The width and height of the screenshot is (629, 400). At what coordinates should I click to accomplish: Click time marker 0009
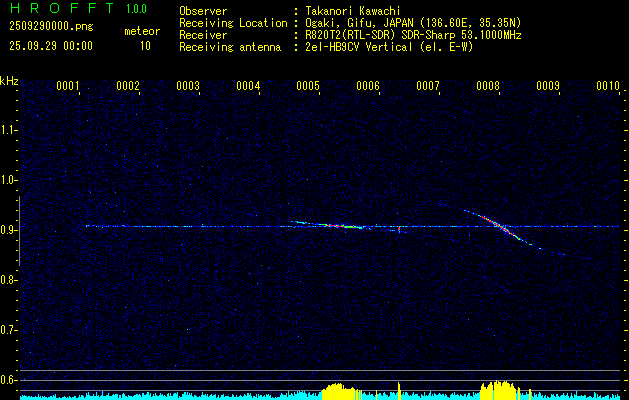tap(548, 86)
